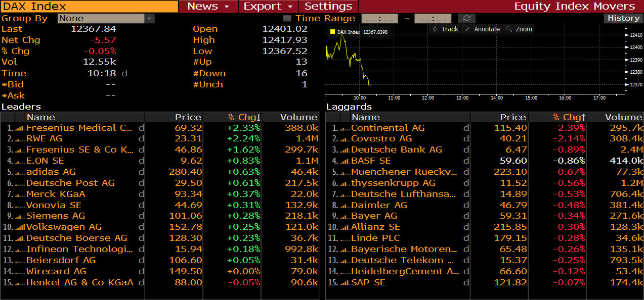Click bar icon next to Continental AG
The height and width of the screenshot is (300, 644).
pos(345,128)
